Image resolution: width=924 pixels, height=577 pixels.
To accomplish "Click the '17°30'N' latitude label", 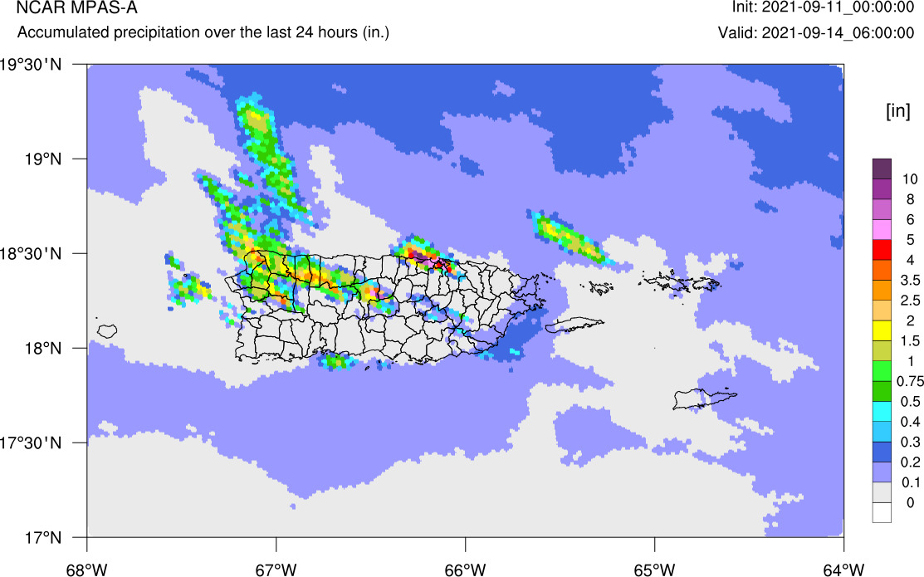I will pos(31,443).
